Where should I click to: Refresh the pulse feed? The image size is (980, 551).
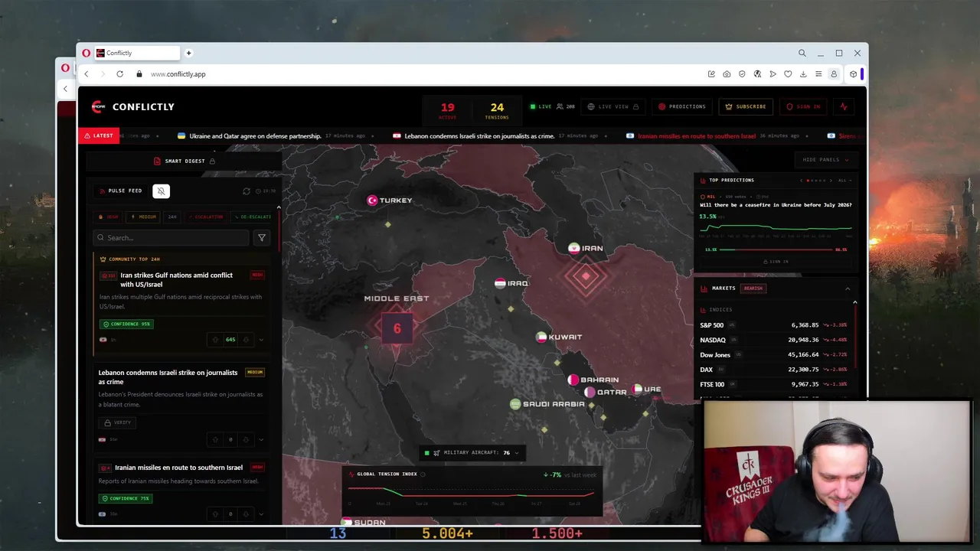[x=247, y=191]
